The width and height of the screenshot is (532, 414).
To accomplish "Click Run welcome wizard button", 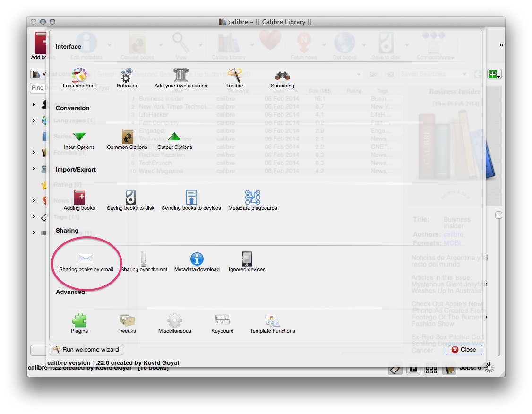I will click(x=86, y=350).
